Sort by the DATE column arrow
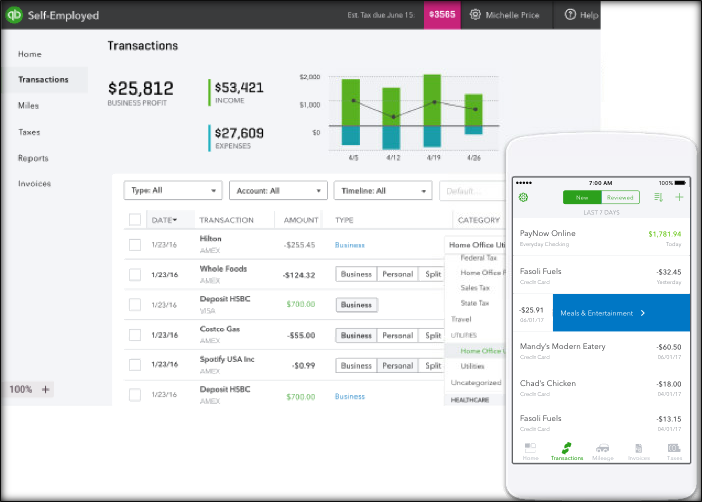702x502 pixels. [x=175, y=220]
